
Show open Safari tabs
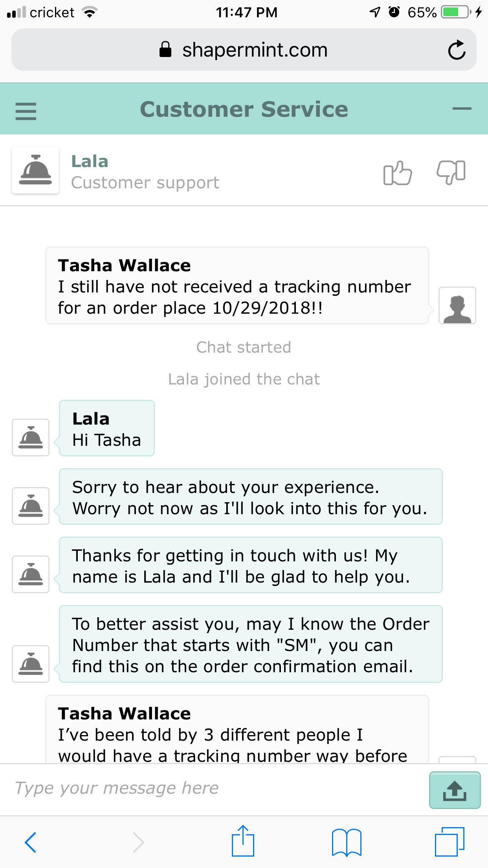coord(449,842)
